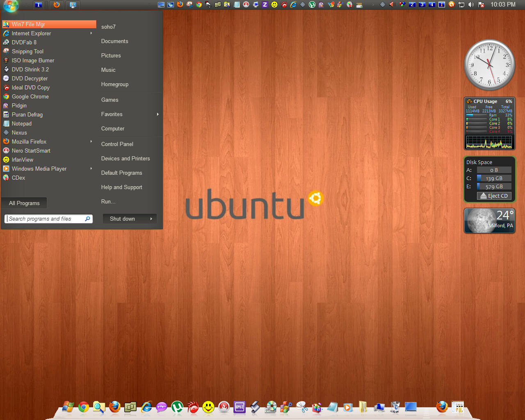Image resolution: width=525 pixels, height=420 pixels.
Task: Click All Programs button
Action: tap(24, 203)
